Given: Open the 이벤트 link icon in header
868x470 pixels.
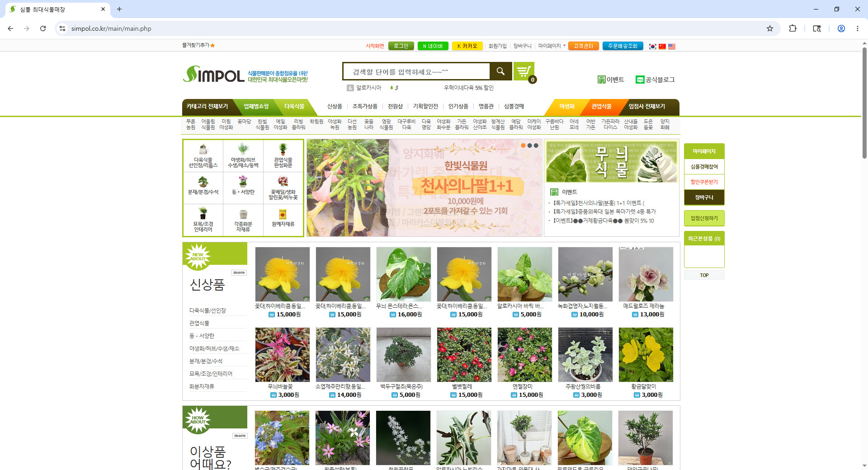Looking at the screenshot, I should pos(602,80).
